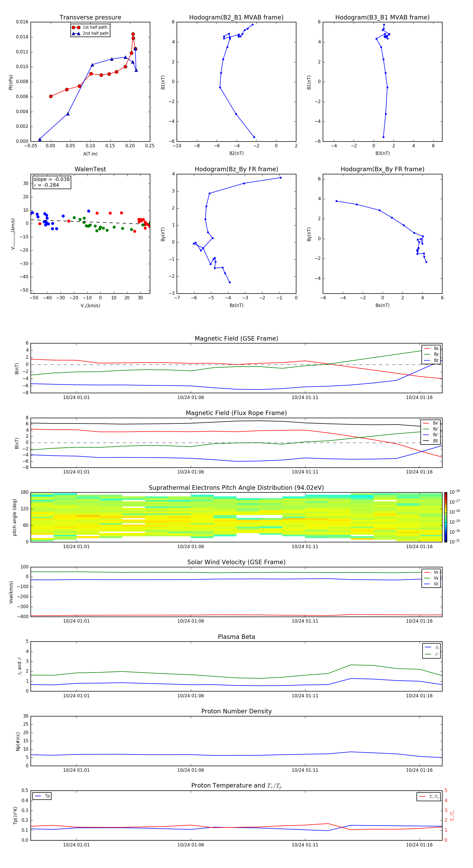This screenshot has width=473, height=868.
Task: Click the "Proton Number Density" title
Action: [236, 711]
